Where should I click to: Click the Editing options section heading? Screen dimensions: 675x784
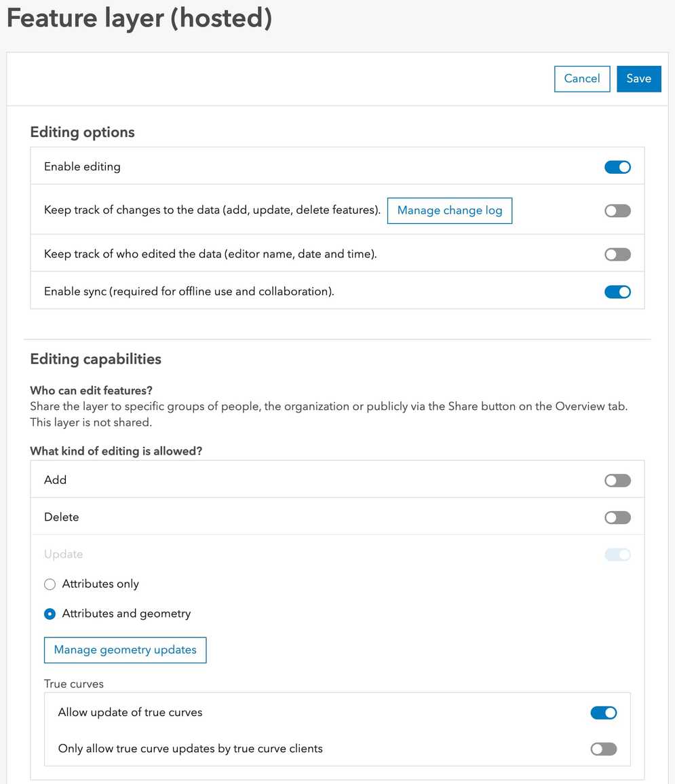click(81, 132)
